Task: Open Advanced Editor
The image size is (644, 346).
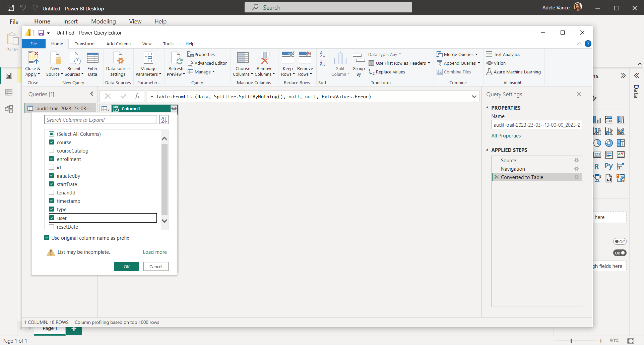Action: [207, 63]
